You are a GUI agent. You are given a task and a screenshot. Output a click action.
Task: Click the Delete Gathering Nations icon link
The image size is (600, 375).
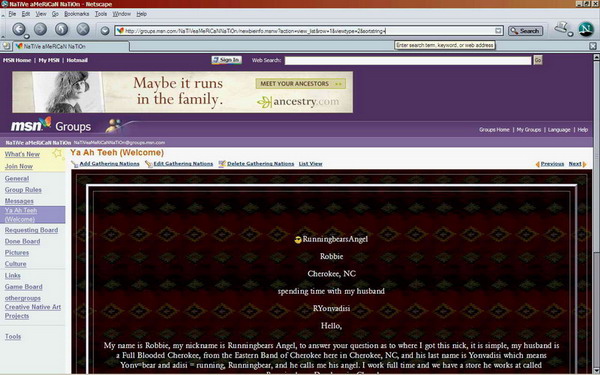click(256, 164)
